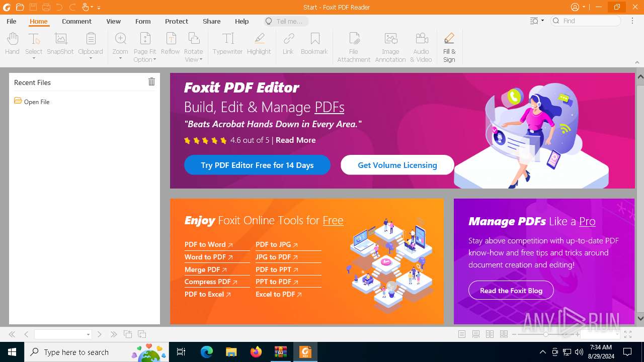This screenshot has width=644, height=362.
Task: Click the Print icon in quick access toolbar
Action: (46, 7)
